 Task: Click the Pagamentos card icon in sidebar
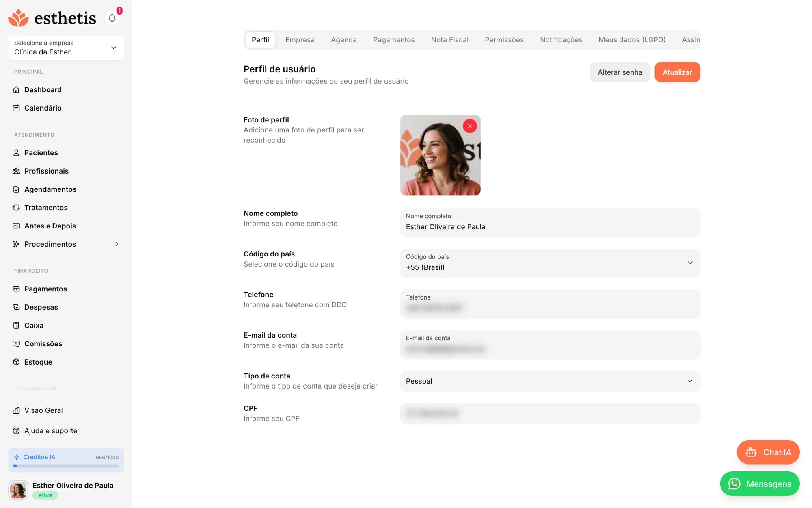coord(16,289)
